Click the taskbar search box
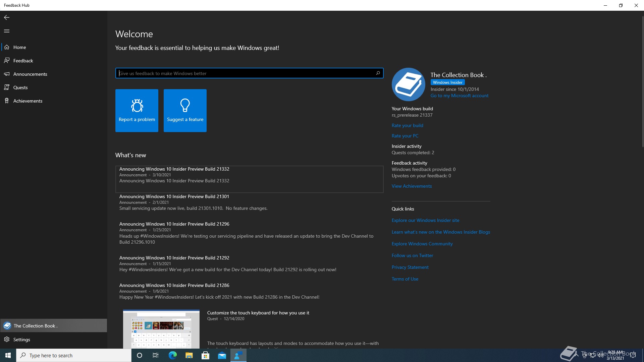This screenshot has width=644, height=362. pos(74,355)
